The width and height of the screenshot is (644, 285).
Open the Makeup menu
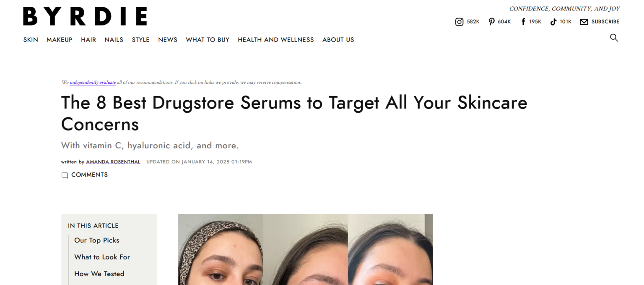coord(60,40)
